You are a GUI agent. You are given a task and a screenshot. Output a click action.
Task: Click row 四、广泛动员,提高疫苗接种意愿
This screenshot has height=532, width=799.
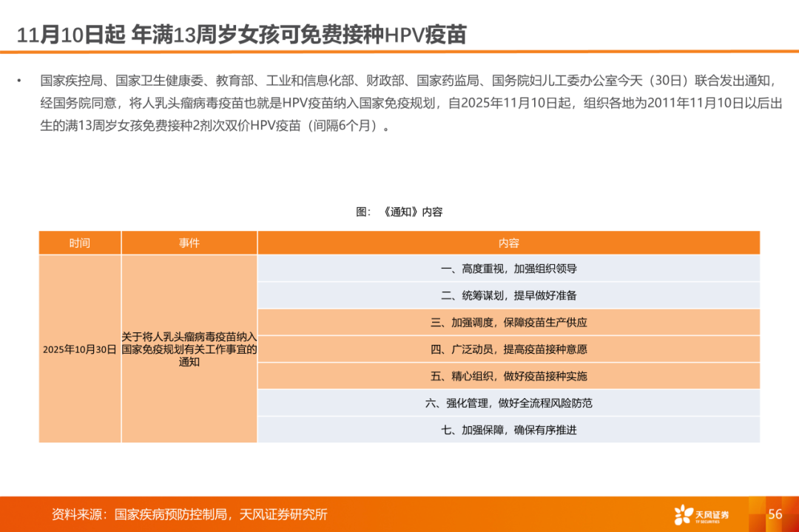pos(508,349)
